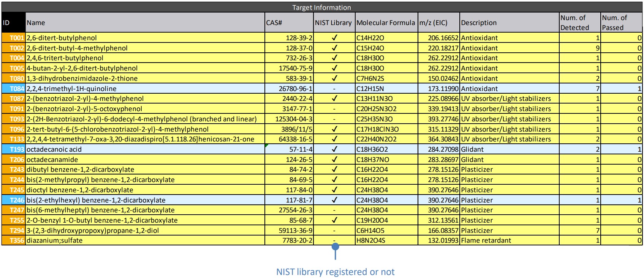Click the NIST checkmark for T255 row

pyautogui.click(x=334, y=220)
